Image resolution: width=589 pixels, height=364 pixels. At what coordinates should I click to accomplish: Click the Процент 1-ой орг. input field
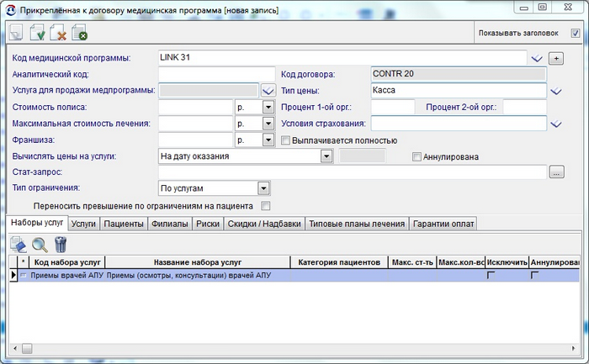click(393, 108)
